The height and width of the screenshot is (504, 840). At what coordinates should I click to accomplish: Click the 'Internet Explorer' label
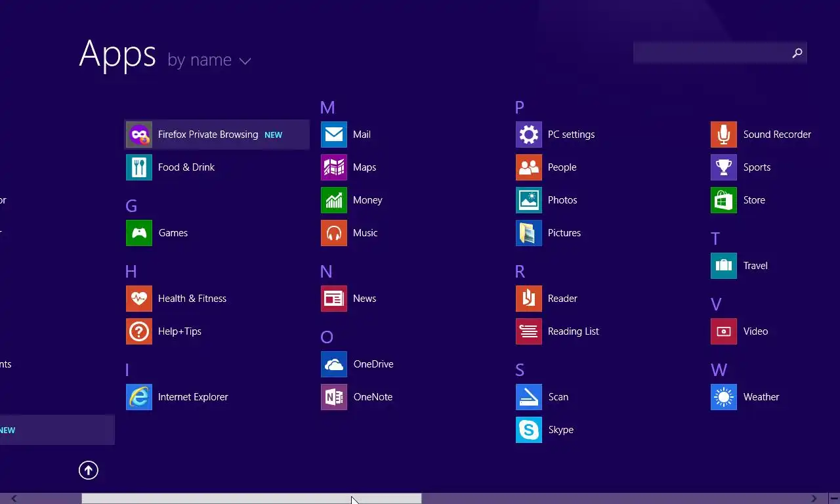coord(193,397)
